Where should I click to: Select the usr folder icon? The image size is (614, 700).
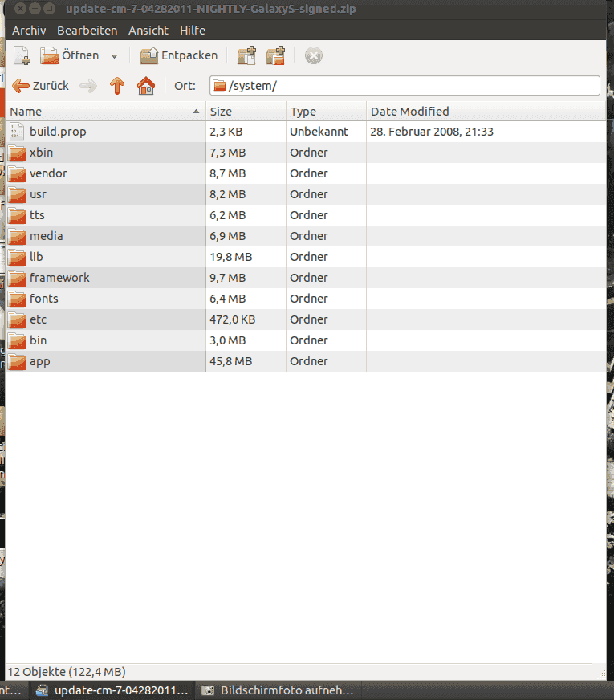17,194
